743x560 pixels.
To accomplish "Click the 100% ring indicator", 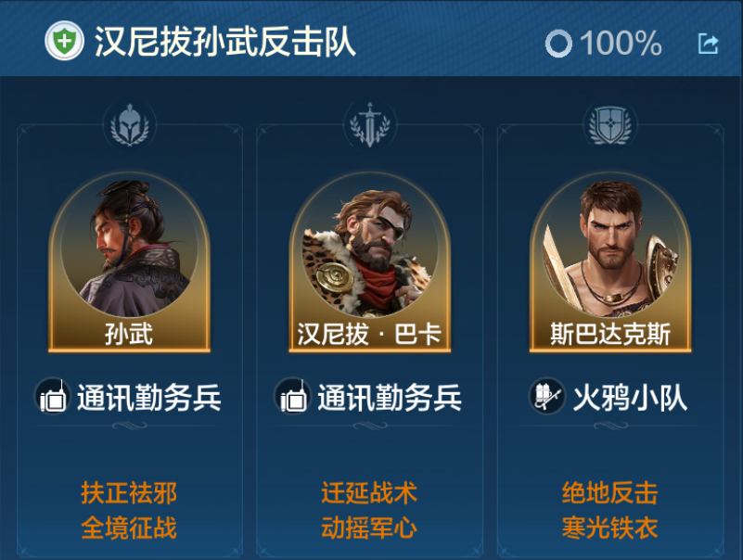I will click(558, 44).
